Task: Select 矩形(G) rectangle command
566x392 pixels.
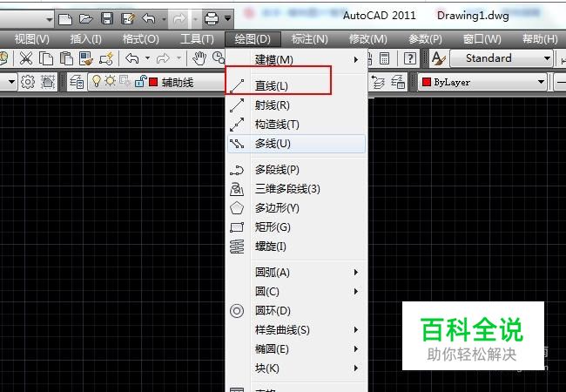Action: tap(297, 227)
